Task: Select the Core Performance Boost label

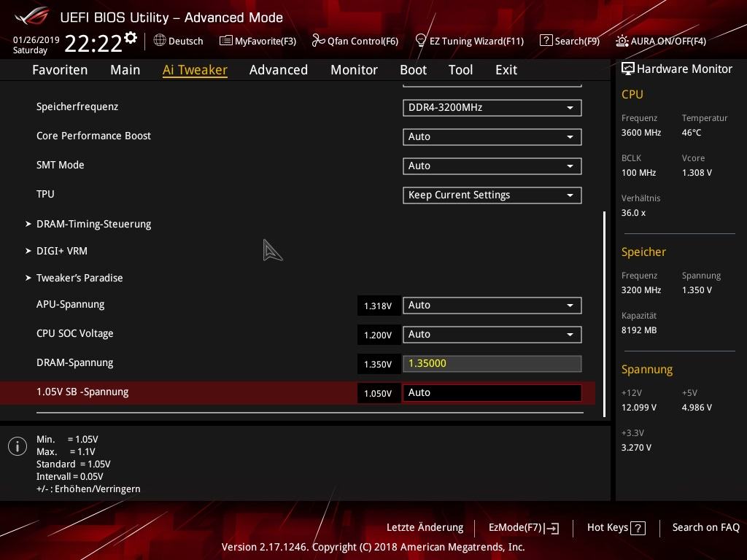Action: click(94, 136)
